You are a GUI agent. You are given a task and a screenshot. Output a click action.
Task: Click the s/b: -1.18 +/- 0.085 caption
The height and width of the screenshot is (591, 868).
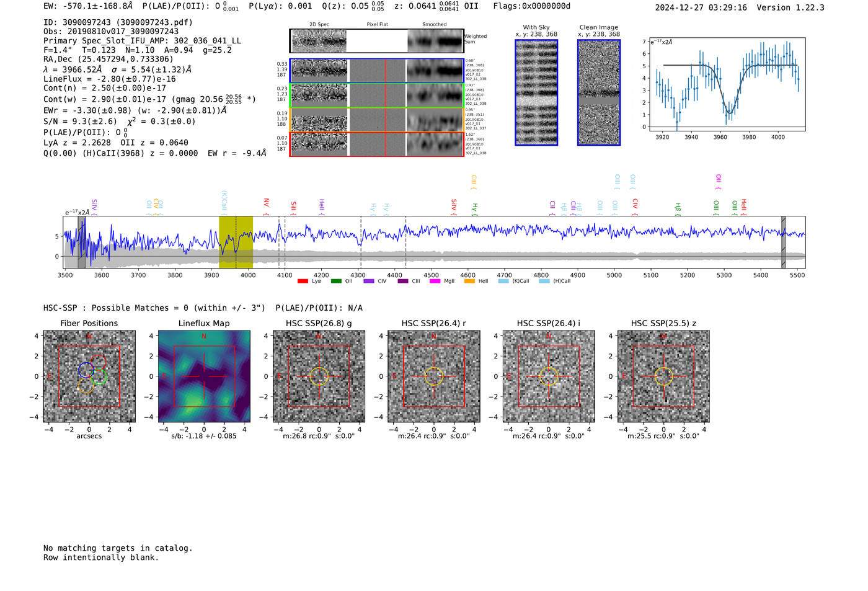[x=204, y=436]
